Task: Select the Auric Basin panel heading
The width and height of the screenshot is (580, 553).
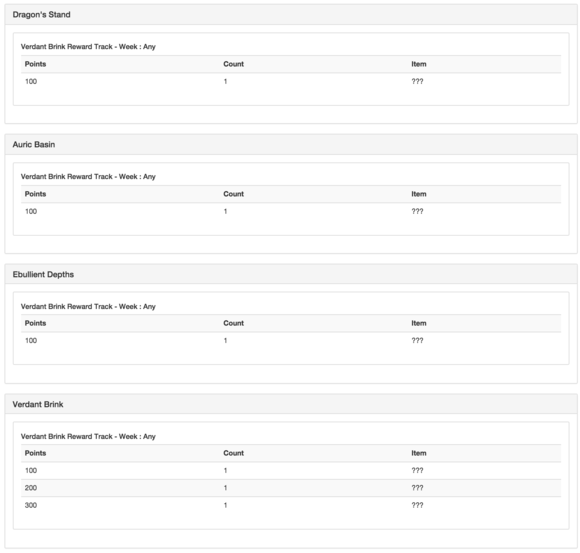Action: (291, 145)
